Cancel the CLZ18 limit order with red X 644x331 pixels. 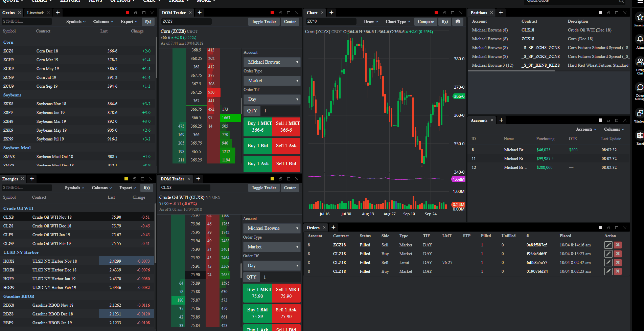click(x=618, y=263)
